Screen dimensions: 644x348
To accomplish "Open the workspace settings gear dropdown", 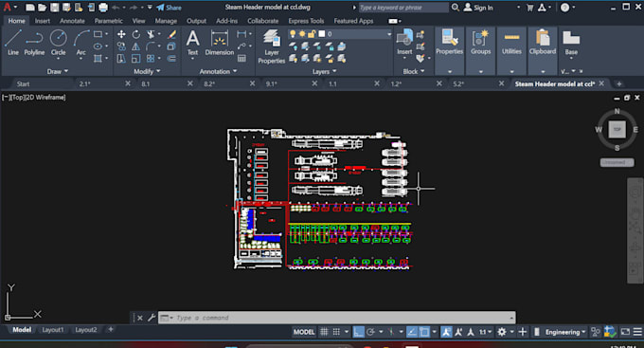I will point(505,332).
